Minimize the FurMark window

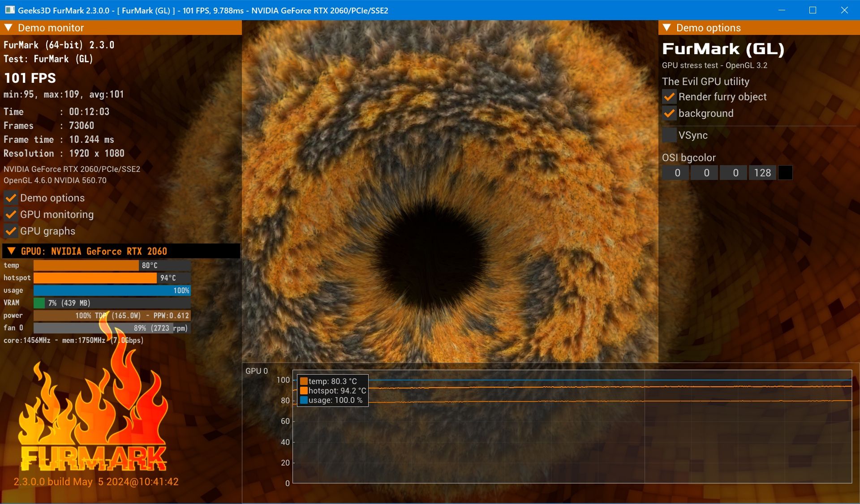pyautogui.click(x=782, y=10)
